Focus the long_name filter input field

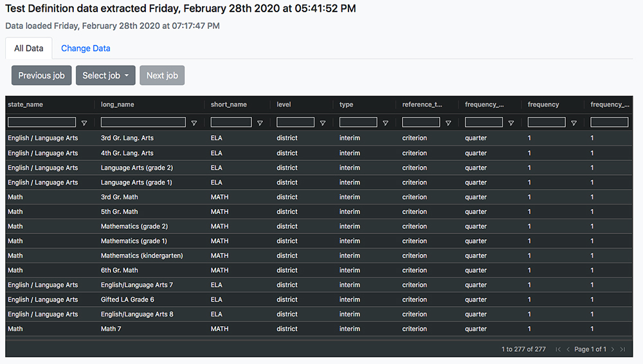pyautogui.click(x=143, y=122)
